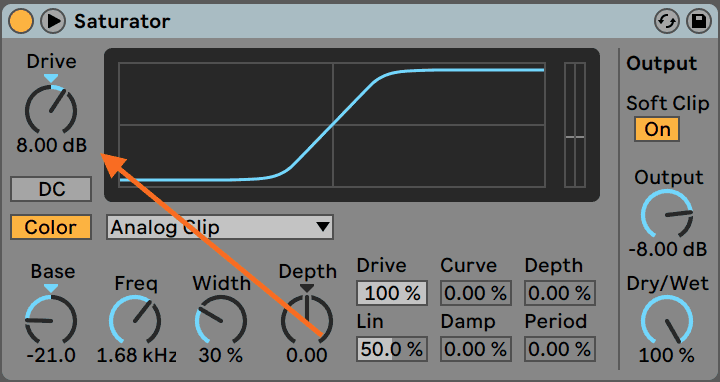This screenshot has width=720, height=382.
Task: Open the Analog Clip curve type dropdown
Action: click(x=220, y=227)
